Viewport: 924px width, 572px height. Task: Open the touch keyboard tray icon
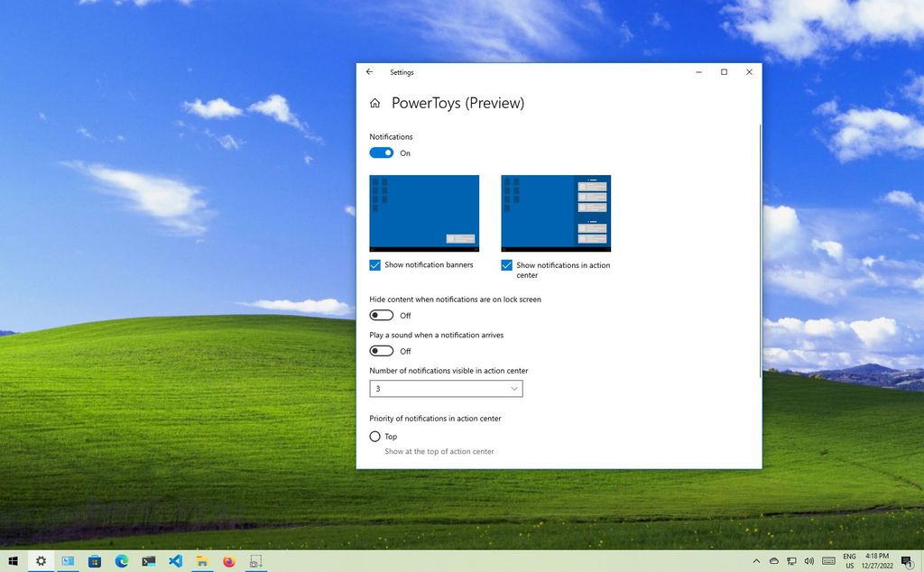[828, 561]
